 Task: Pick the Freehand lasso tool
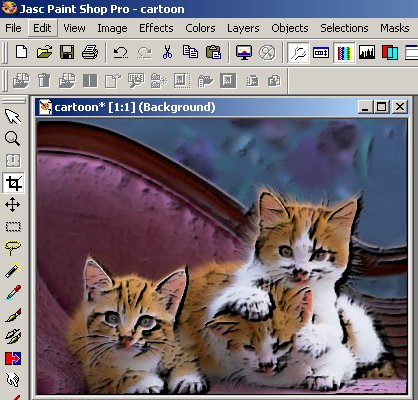[13, 248]
